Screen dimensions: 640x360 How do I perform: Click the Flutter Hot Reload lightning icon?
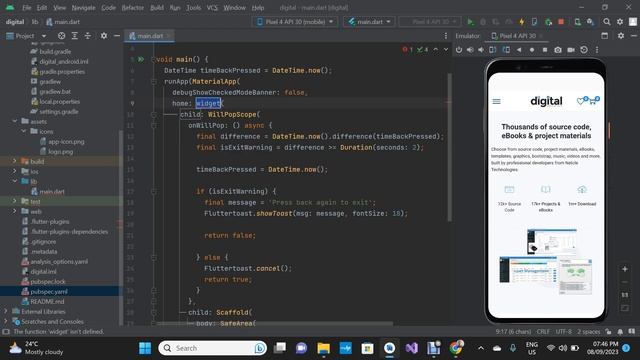coord(521,22)
